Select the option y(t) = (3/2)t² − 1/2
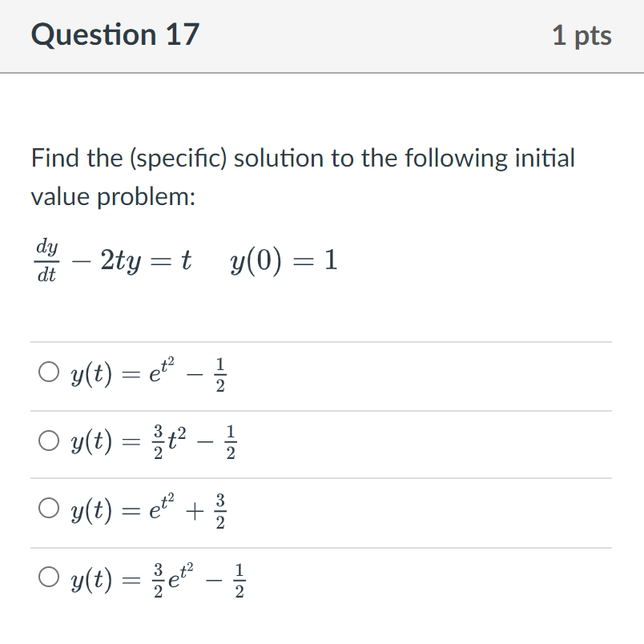Screen dimensions: 644x644 48,439
